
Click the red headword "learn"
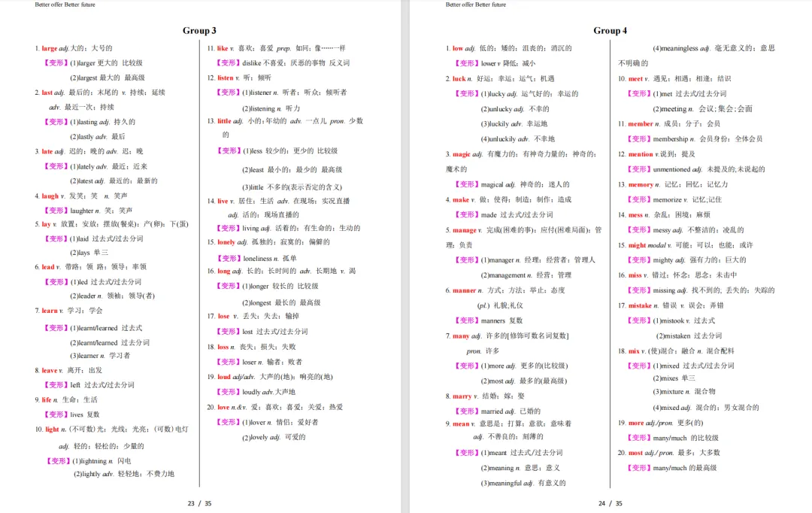click(50, 311)
